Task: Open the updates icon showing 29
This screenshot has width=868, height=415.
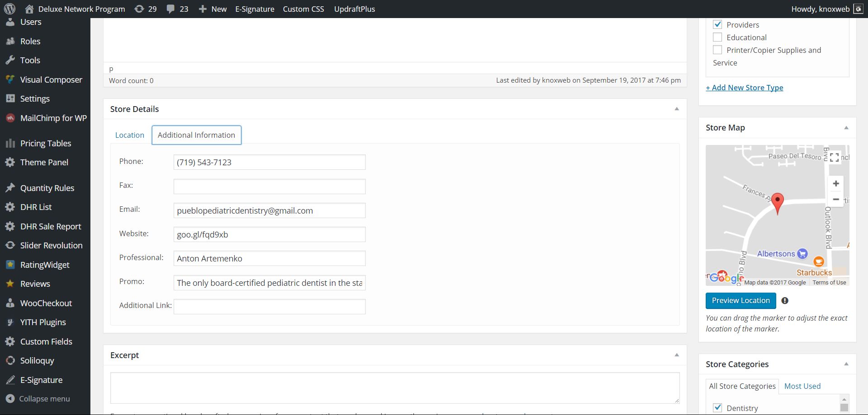Action: 139,9
